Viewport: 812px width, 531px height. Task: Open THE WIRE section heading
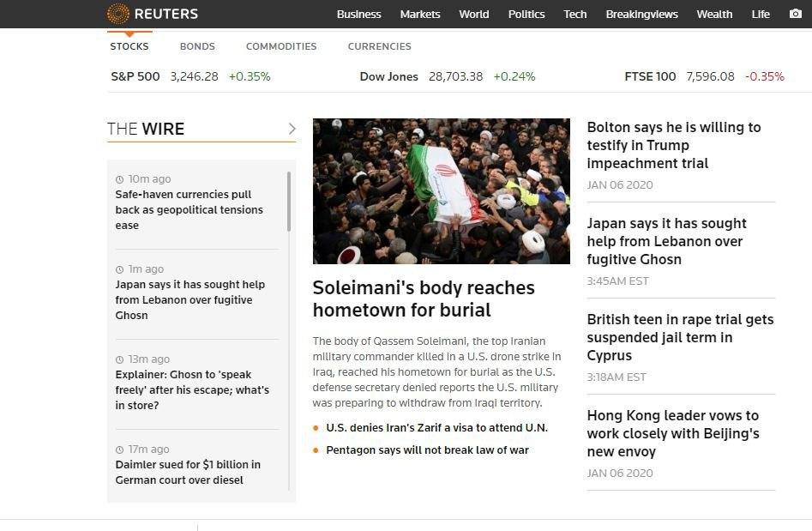(146, 129)
